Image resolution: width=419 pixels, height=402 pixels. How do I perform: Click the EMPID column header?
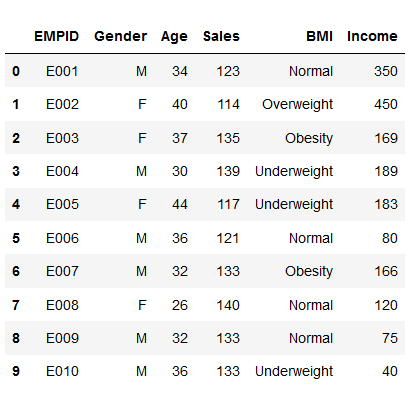[56, 36]
